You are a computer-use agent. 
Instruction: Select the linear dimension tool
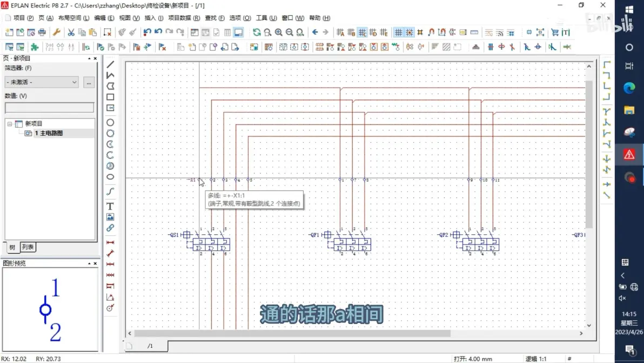(x=110, y=242)
